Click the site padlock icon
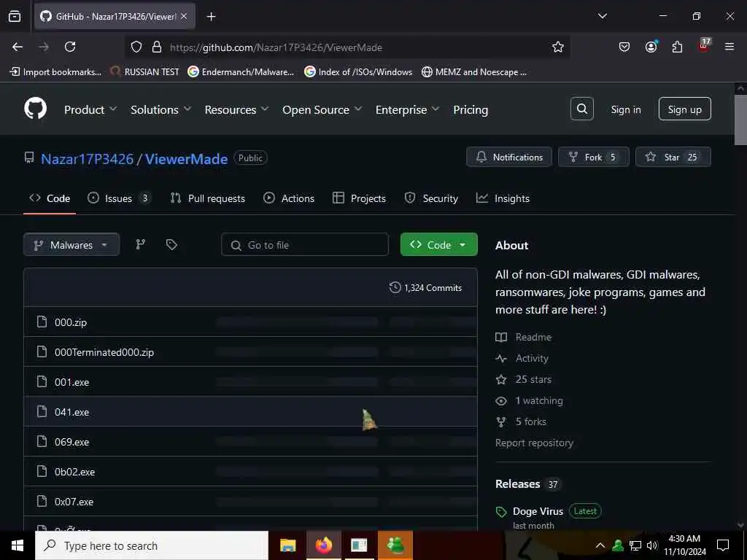The width and height of the screenshot is (747, 560). pyautogui.click(x=157, y=47)
